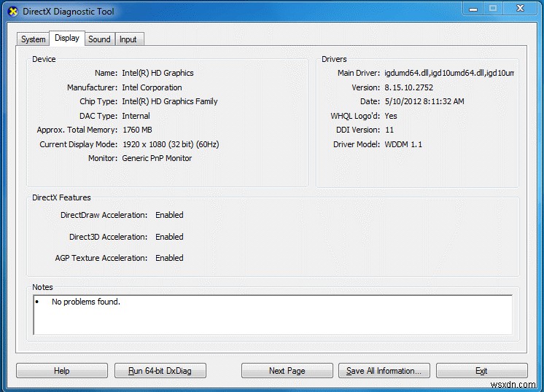Click the 'Driver Model:' label
The width and height of the screenshot is (544, 392).
click(357, 144)
